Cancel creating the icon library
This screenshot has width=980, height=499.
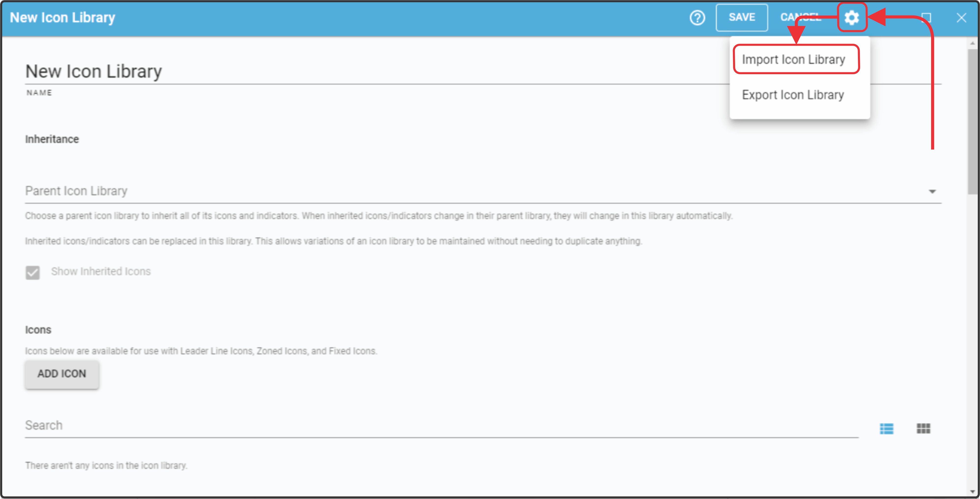(x=801, y=17)
